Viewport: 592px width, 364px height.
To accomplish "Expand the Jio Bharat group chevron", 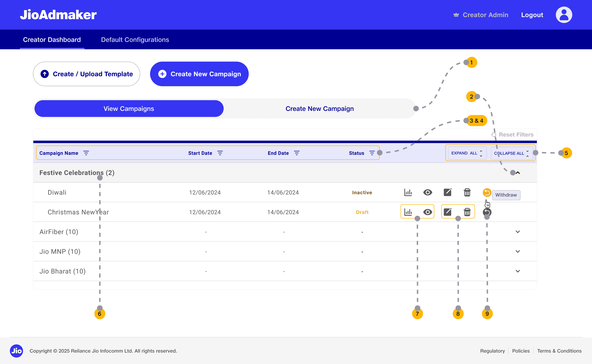I will (x=518, y=271).
